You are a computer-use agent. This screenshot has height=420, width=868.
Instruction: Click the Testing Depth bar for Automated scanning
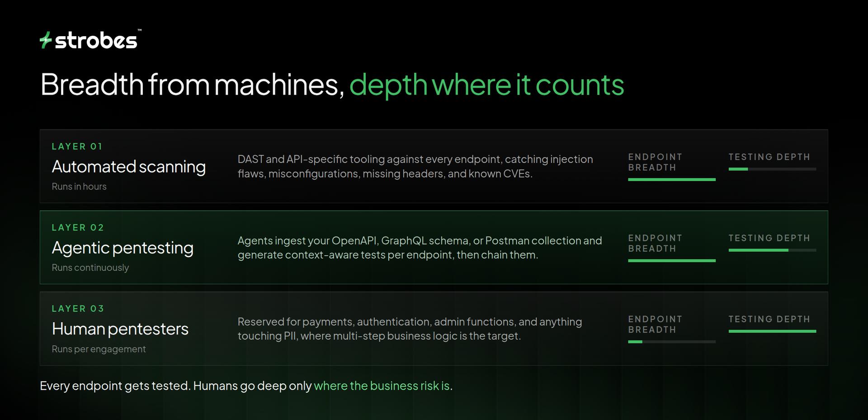point(772,169)
